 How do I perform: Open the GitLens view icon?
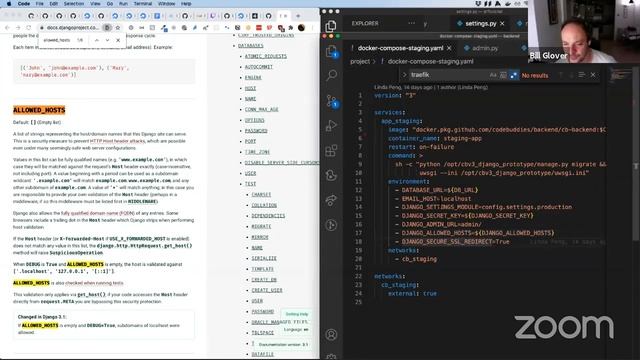click(x=331, y=225)
